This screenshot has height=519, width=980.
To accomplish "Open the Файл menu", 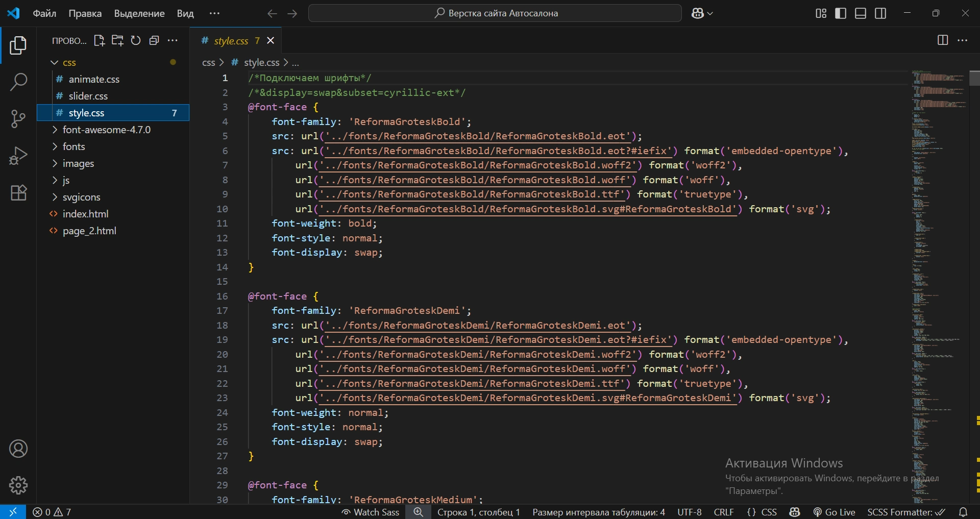I will tap(44, 13).
